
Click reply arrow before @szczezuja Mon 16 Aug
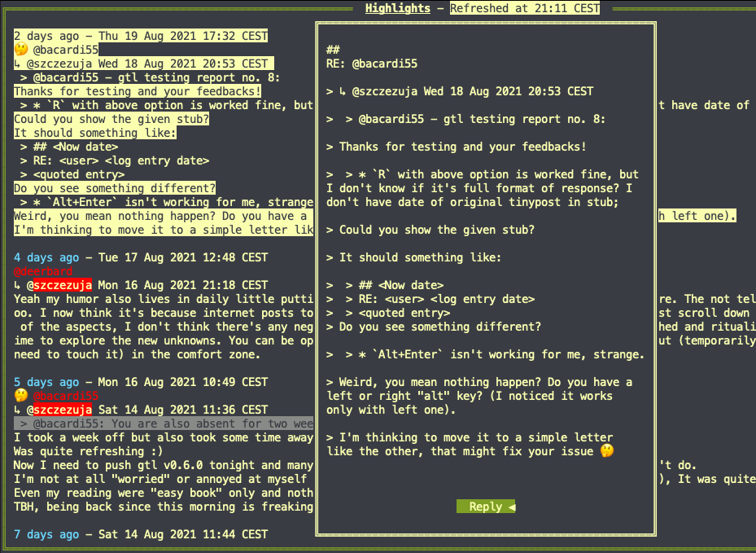17,285
